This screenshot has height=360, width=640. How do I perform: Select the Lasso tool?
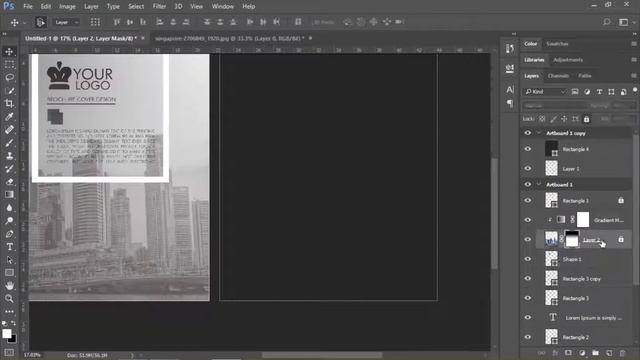point(9,78)
